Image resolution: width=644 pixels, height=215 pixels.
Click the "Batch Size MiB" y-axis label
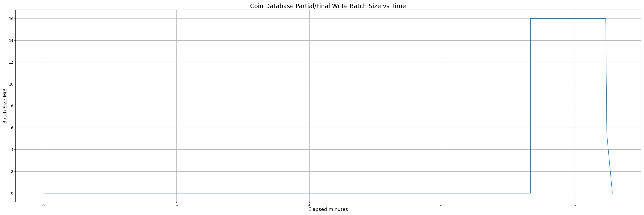[x=5, y=106]
